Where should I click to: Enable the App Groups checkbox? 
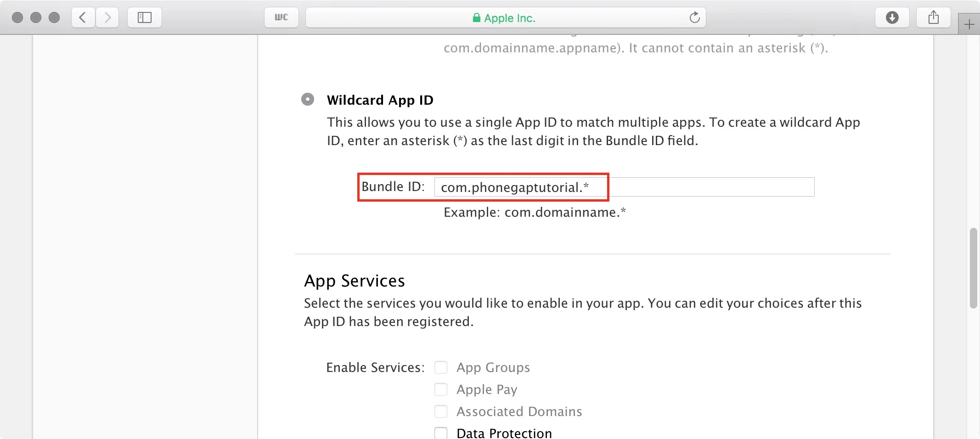441,367
